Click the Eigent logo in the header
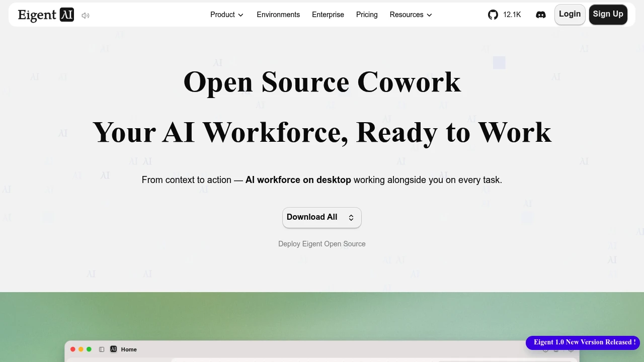 click(x=46, y=15)
